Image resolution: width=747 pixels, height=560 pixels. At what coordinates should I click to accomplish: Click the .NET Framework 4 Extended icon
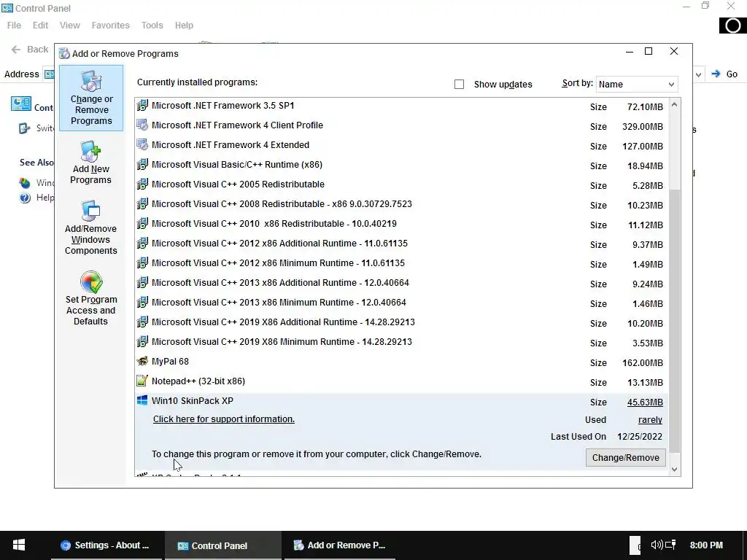click(142, 145)
